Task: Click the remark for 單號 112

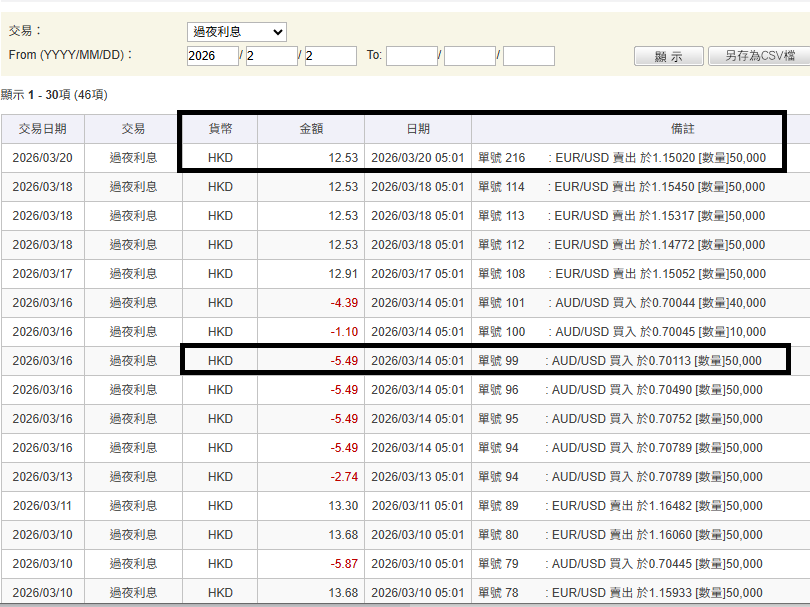Action: point(621,245)
